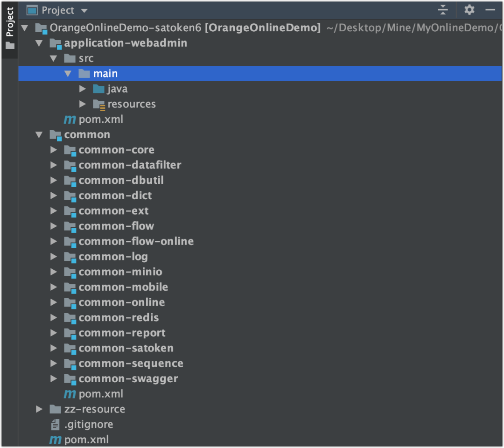Expand the common-dbutil module
This screenshot has width=504, height=448.
[x=53, y=180]
